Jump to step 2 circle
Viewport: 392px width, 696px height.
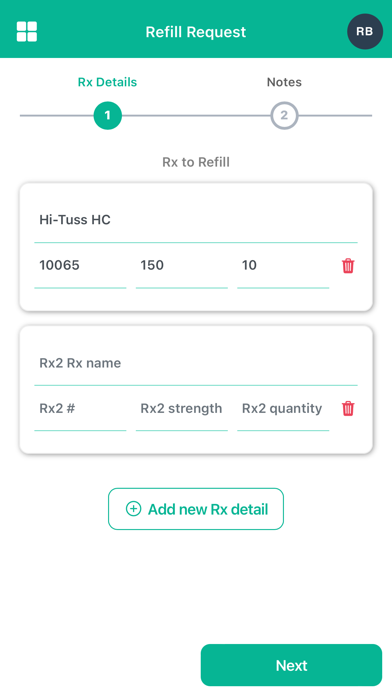pyautogui.click(x=284, y=115)
